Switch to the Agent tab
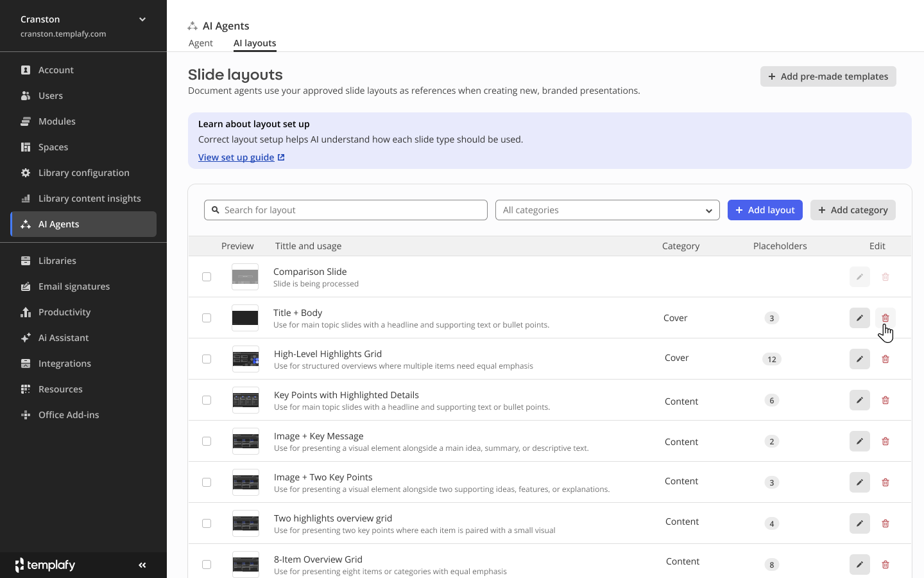 (201, 43)
